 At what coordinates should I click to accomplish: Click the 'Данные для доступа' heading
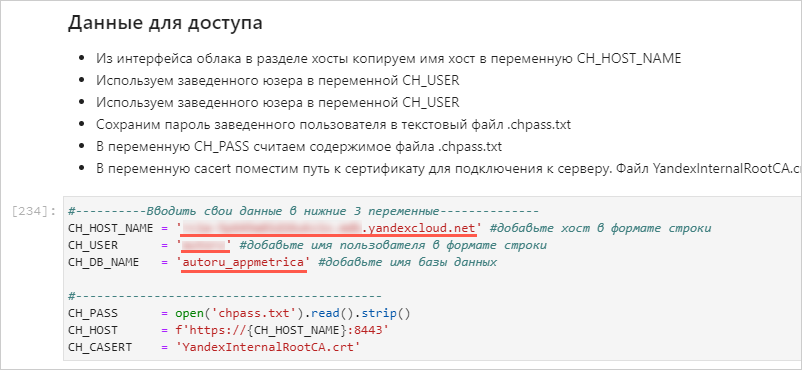tap(165, 24)
